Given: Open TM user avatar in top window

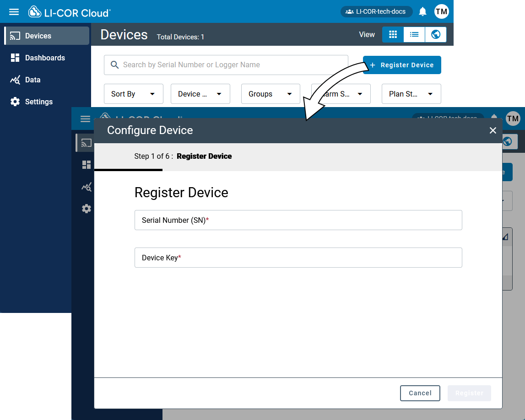Looking at the screenshot, I should [441, 12].
